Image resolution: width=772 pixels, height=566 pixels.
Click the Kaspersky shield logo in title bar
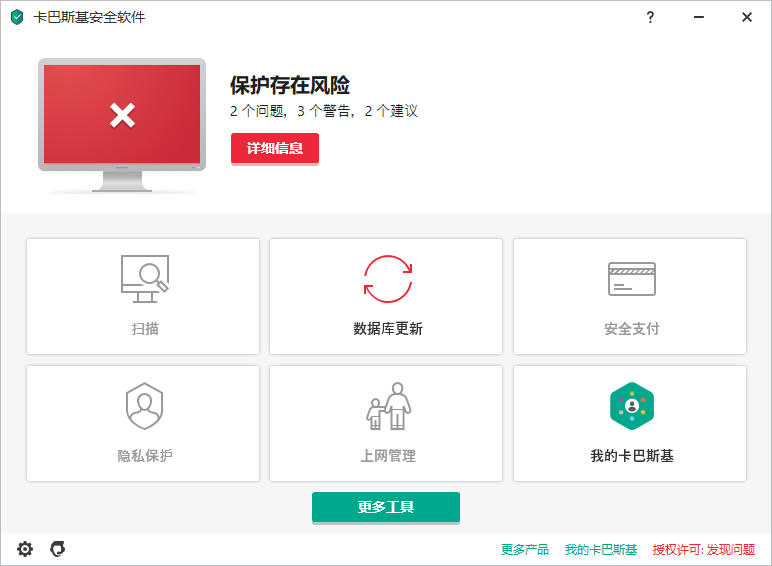tap(17, 17)
